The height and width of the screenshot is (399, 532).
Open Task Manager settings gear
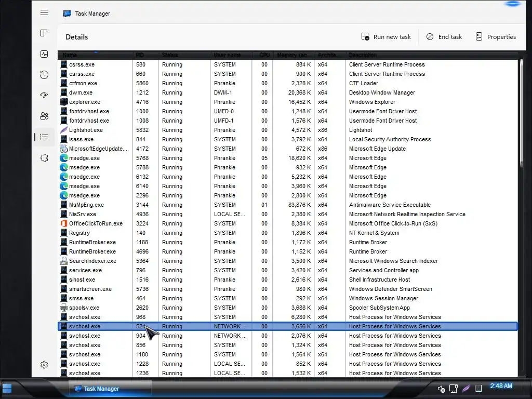click(44, 364)
